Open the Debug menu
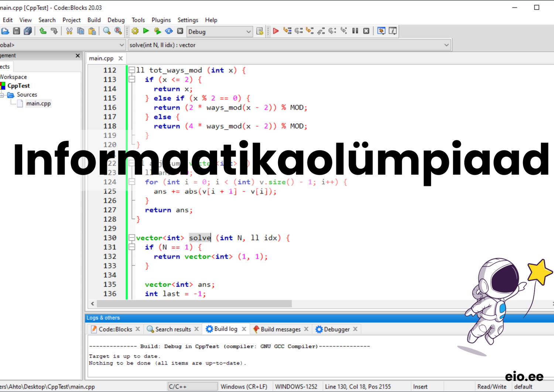Image resolution: width=554 pixels, height=392 pixels. pyautogui.click(x=116, y=20)
